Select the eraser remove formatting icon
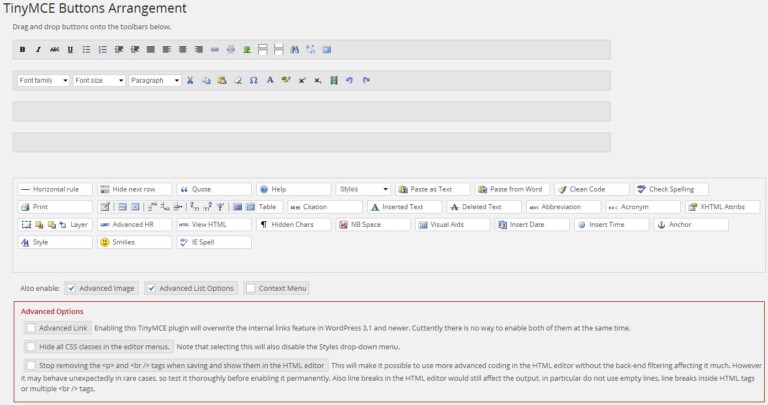 [238, 80]
